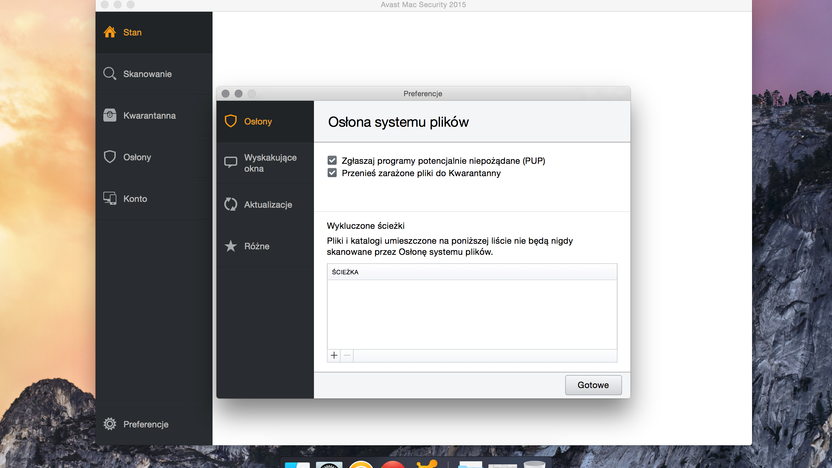Click the Preferencje window title bar
Image resolution: width=832 pixels, height=468 pixels.
[423, 93]
